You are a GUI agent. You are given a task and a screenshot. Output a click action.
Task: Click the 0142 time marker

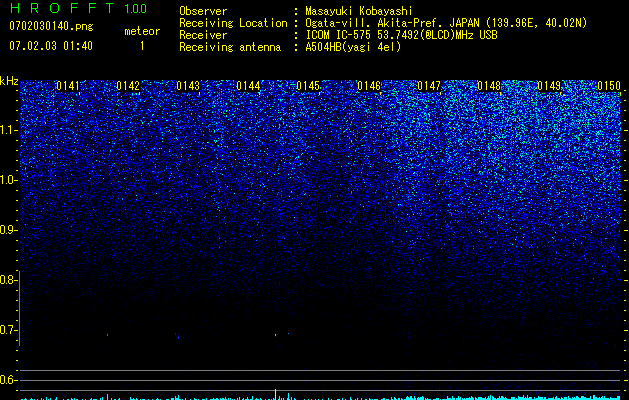[128, 86]
